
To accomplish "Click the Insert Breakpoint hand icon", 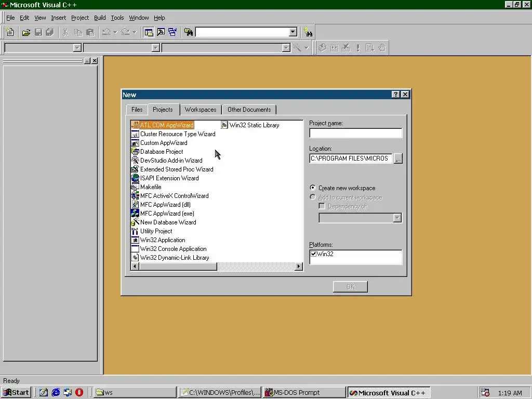I will pyautogui.click(x=382, y=48).
